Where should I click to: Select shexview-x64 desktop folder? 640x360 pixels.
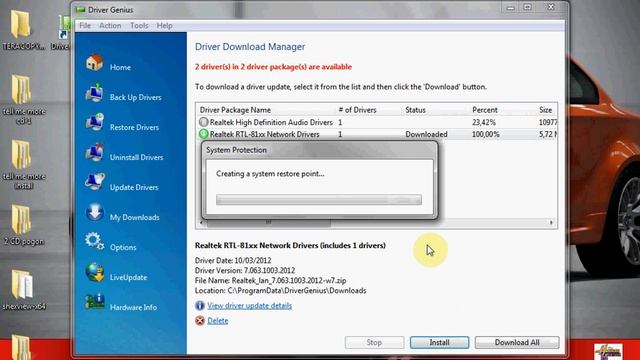pyautogui.click(x=23, y=289)
